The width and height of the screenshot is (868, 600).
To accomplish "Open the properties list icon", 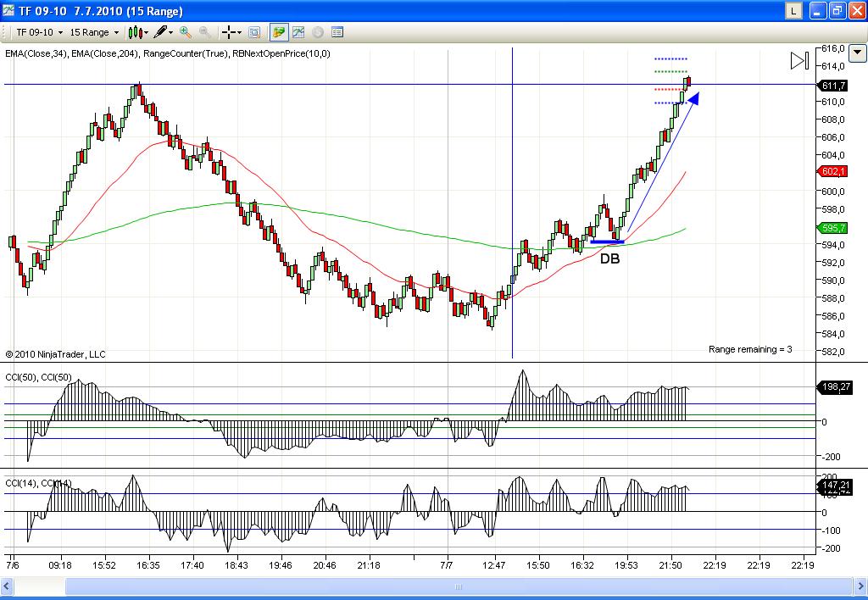I will tap(337, 32).
